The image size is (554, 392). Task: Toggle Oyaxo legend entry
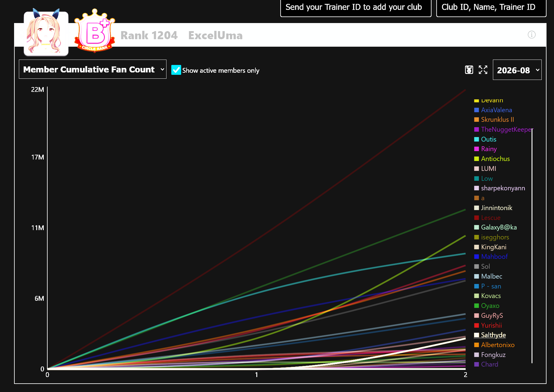click(487, 306)
